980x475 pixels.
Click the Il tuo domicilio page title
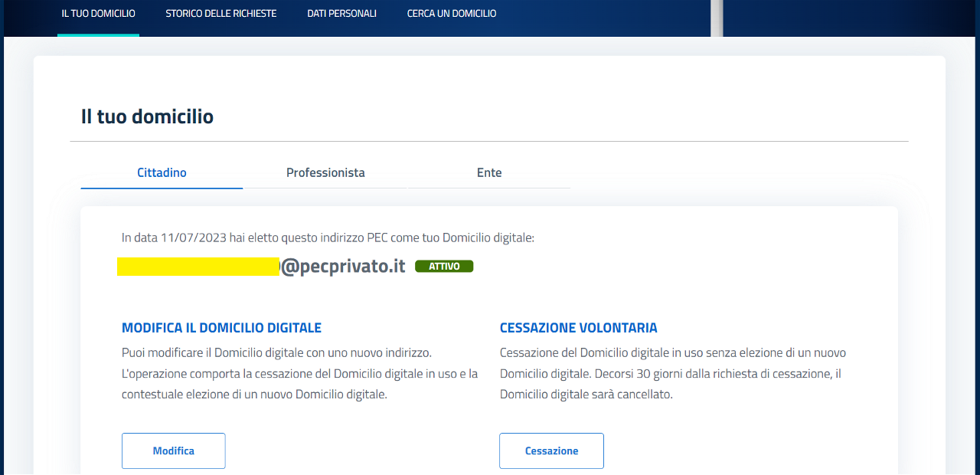(147, 116)
